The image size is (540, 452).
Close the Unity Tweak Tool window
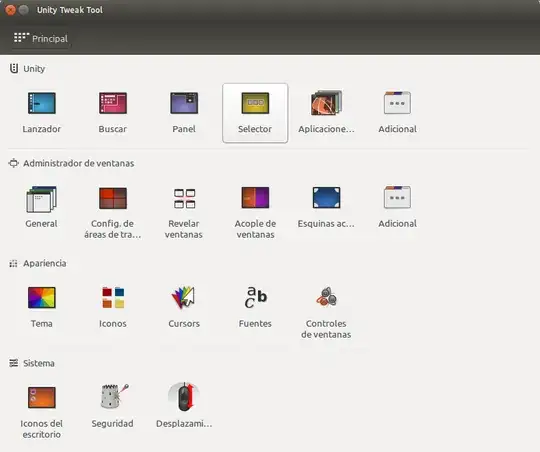coord(11,10)
